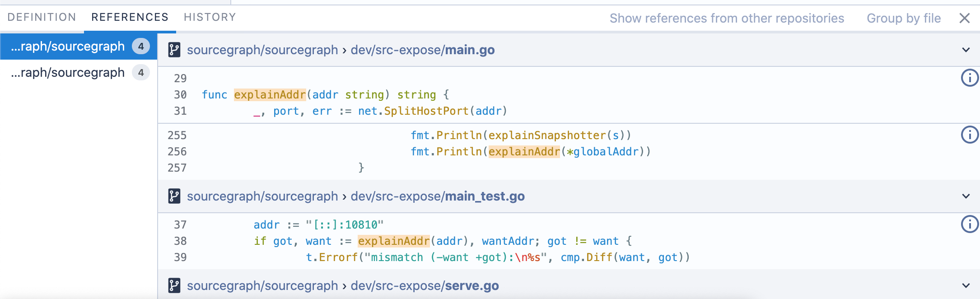Viewport: 980px width, 299px height.
Task: Click repository icon next to main_test.go header
Action: click(174, 196)
